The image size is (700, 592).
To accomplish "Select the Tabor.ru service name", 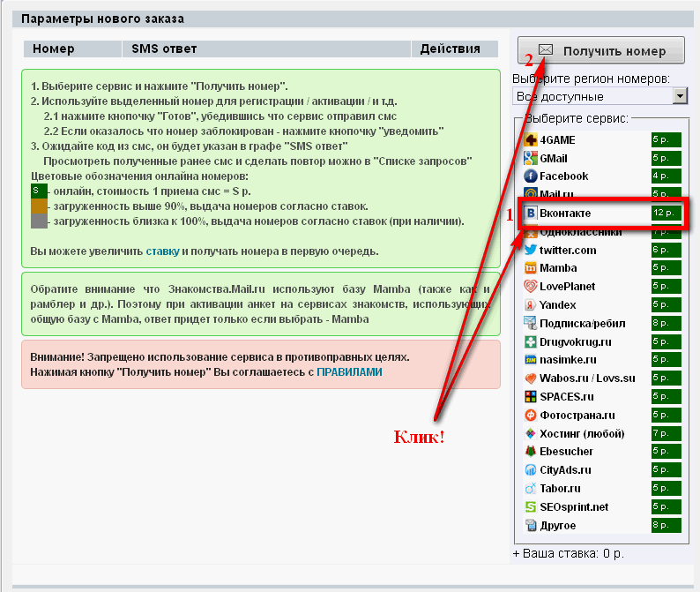I will (x=561, y=489).
